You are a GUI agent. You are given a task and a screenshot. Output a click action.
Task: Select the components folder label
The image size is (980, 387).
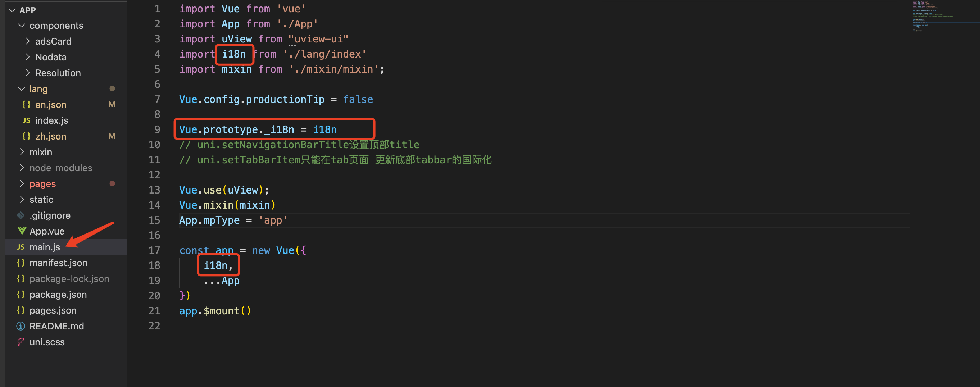(x=56, y=26)
